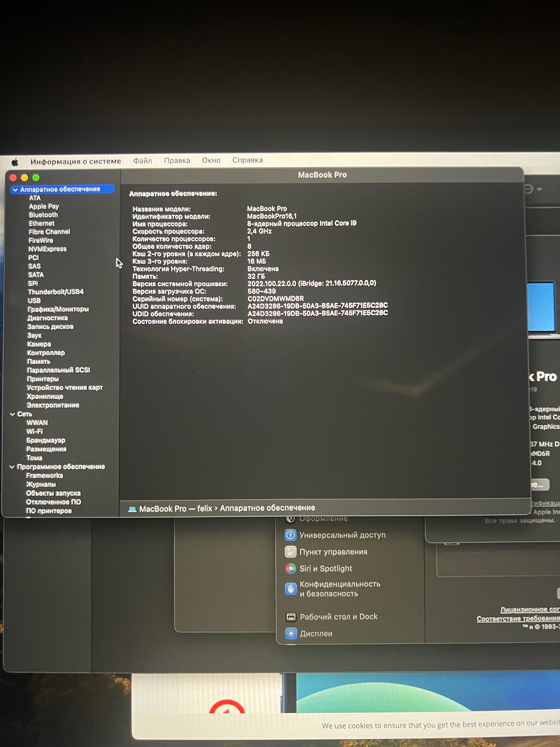Select Параллельный SCSI in the sidebar
This screenshot has width=560, height=747.
coord(58,370)
